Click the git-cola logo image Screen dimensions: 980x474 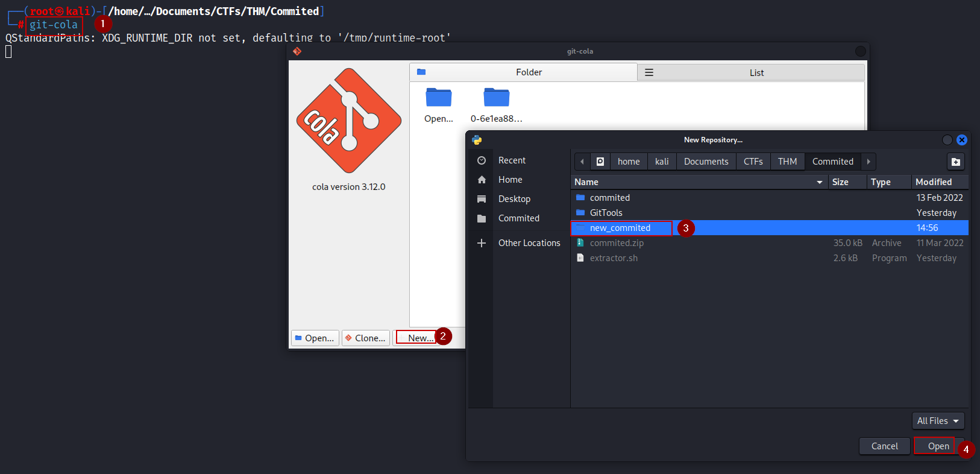[348, 121]
